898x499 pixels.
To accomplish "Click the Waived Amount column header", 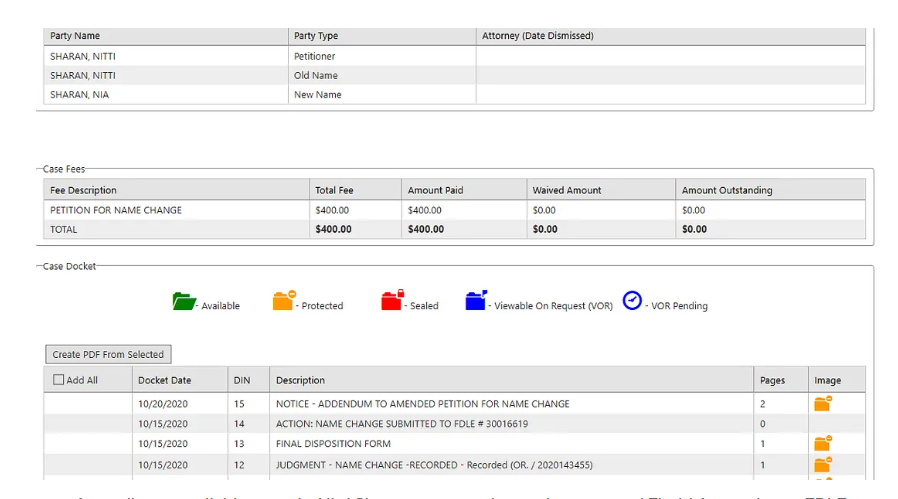I will [567, 190].
